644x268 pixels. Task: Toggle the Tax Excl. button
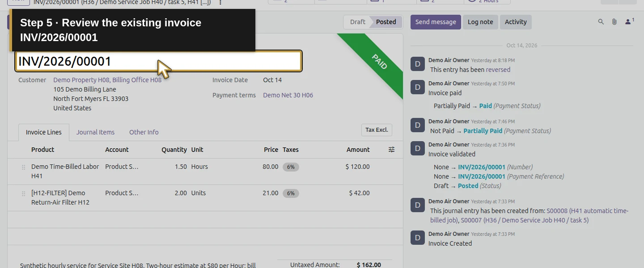tap(377, 130)
